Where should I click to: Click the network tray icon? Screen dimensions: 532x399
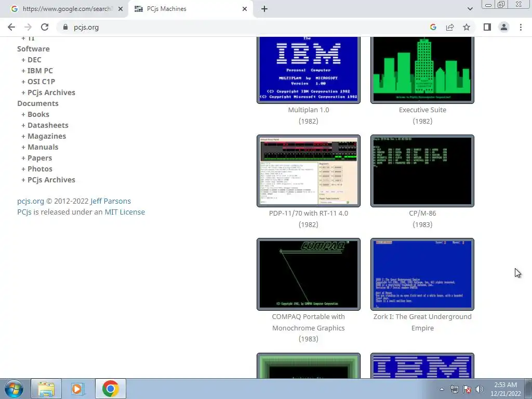coord(454,389)
